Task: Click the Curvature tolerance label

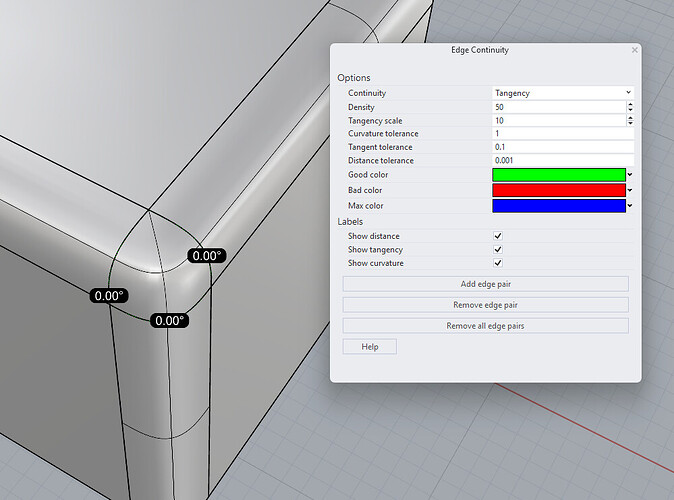Action: [x=383, y=134]
